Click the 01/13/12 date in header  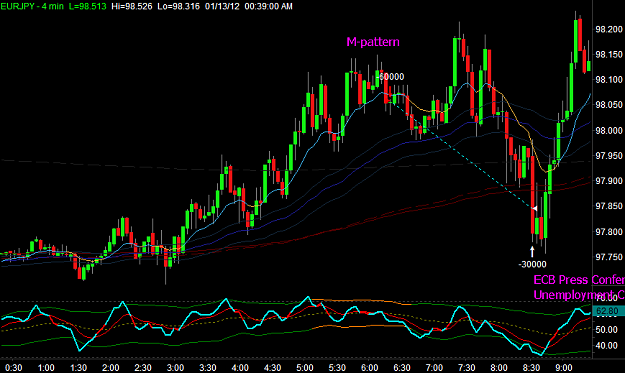[x=222, y=6]
